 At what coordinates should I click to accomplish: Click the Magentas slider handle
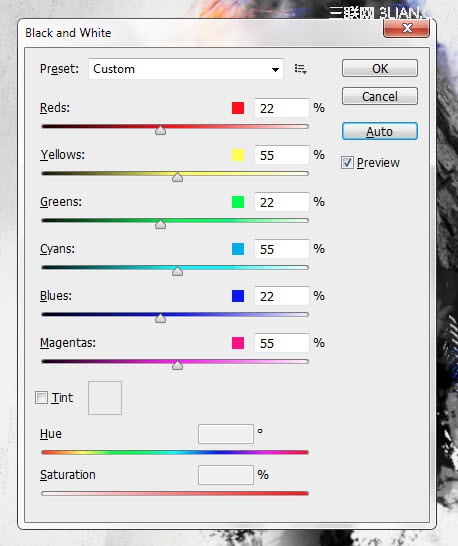(x=177, y=365)
